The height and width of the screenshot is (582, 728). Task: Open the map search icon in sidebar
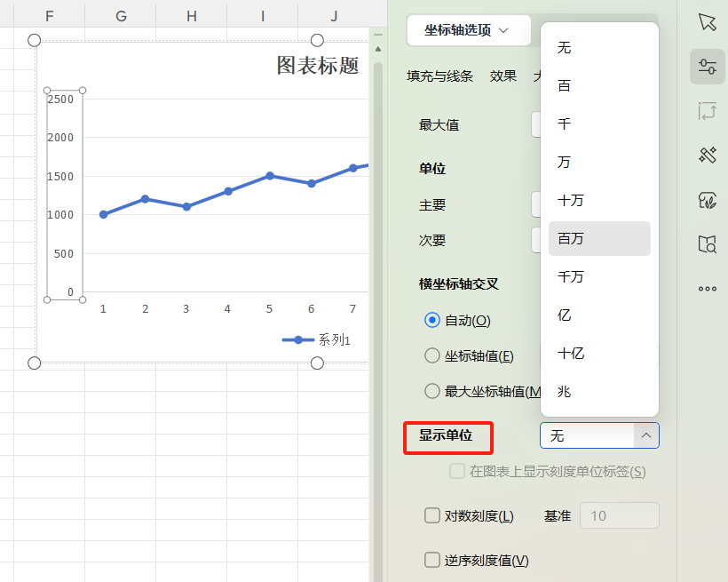click(x=708, y=243)
